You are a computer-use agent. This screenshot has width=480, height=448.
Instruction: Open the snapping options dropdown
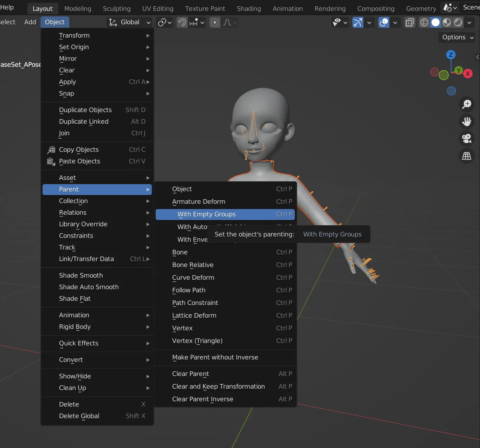point(197,22)
